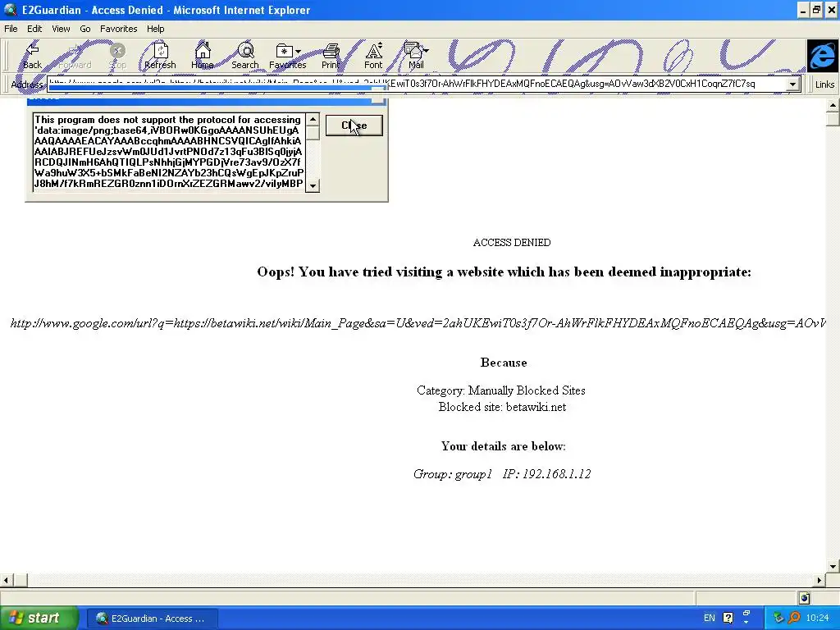The height and width of the screenshot is (630, 840).
Task: Click page vertical scrollbar down arrow
Action: [833, 566]
